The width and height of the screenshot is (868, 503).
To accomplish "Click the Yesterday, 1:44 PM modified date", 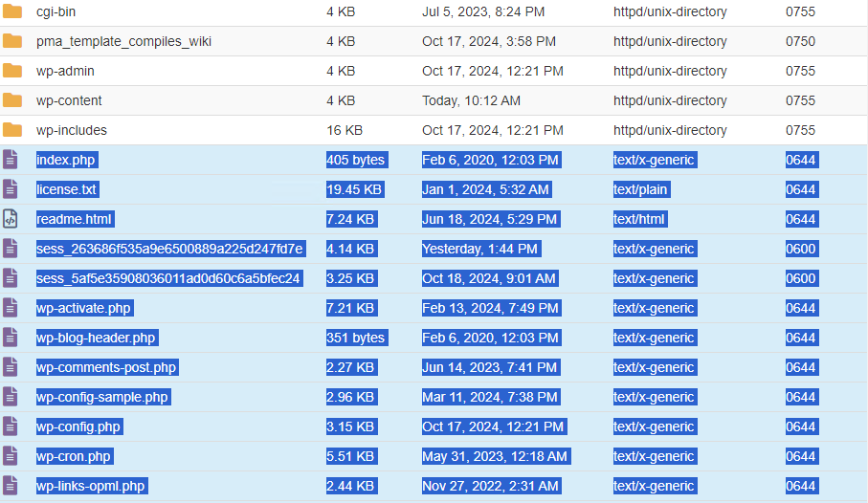I will click(x=480, y=249).
